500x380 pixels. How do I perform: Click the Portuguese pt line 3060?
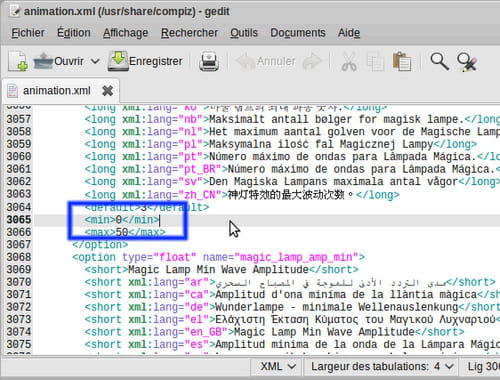click(292, 157)
